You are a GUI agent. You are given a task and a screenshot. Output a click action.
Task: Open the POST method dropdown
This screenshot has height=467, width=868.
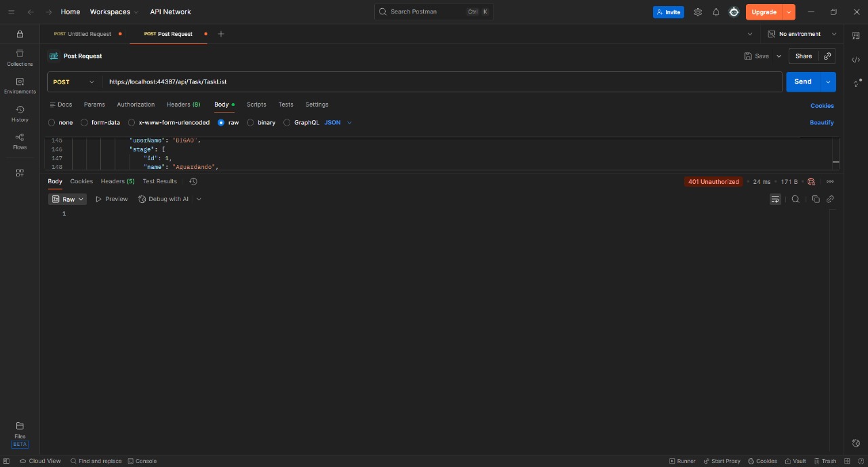click(74, 82)
